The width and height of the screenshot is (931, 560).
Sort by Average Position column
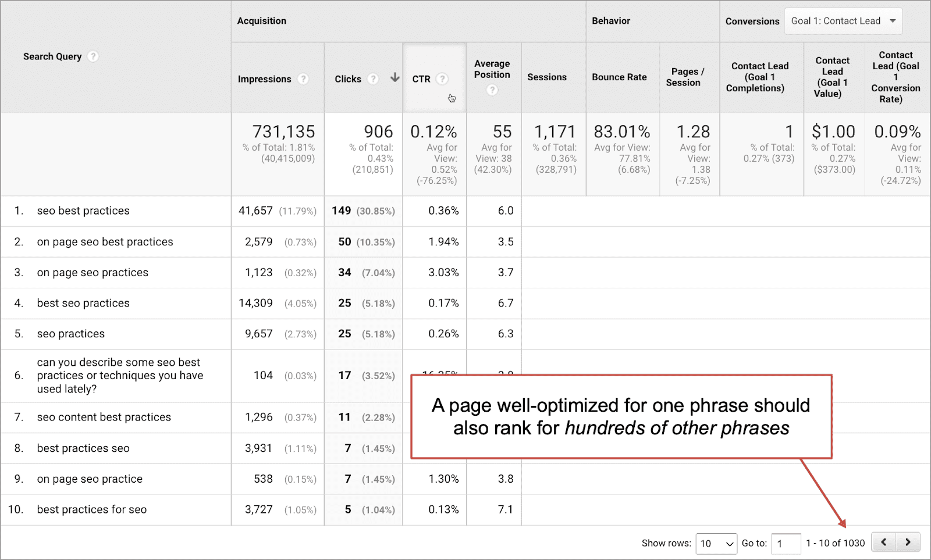(492, 69)
